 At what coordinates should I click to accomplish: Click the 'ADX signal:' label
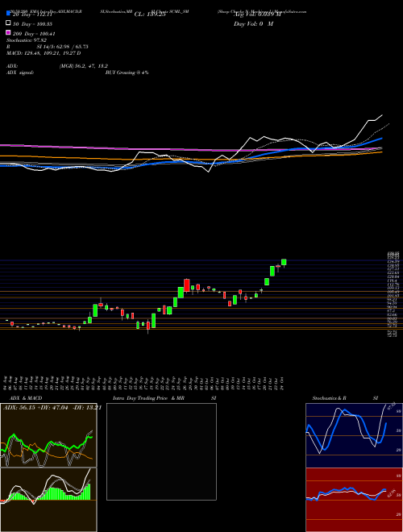(x=20, y=73)
